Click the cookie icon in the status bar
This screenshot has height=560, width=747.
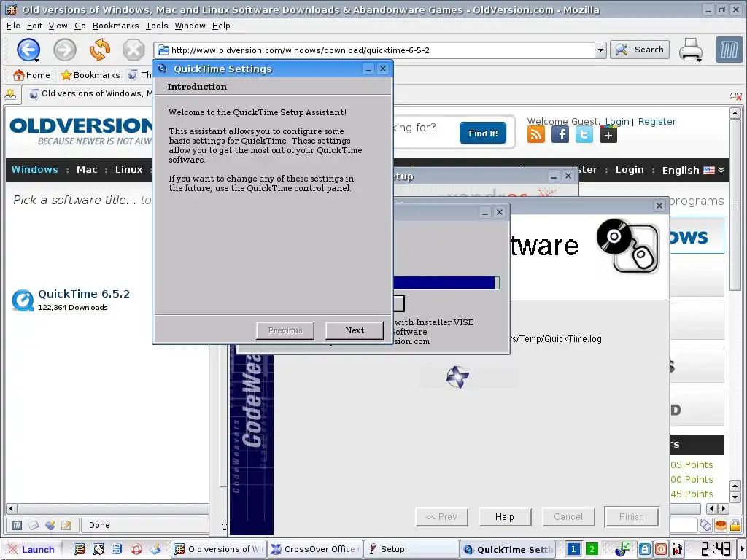(721, 525)
